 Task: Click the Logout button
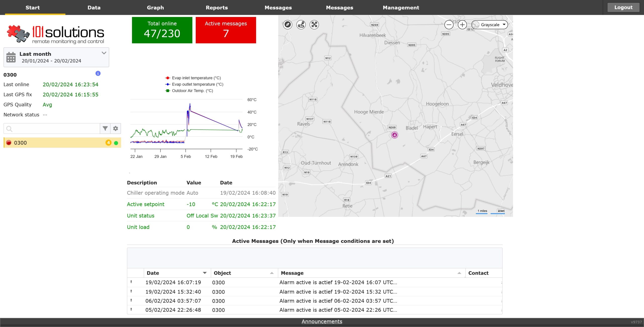pyautogui.click(x=623, y=8)
